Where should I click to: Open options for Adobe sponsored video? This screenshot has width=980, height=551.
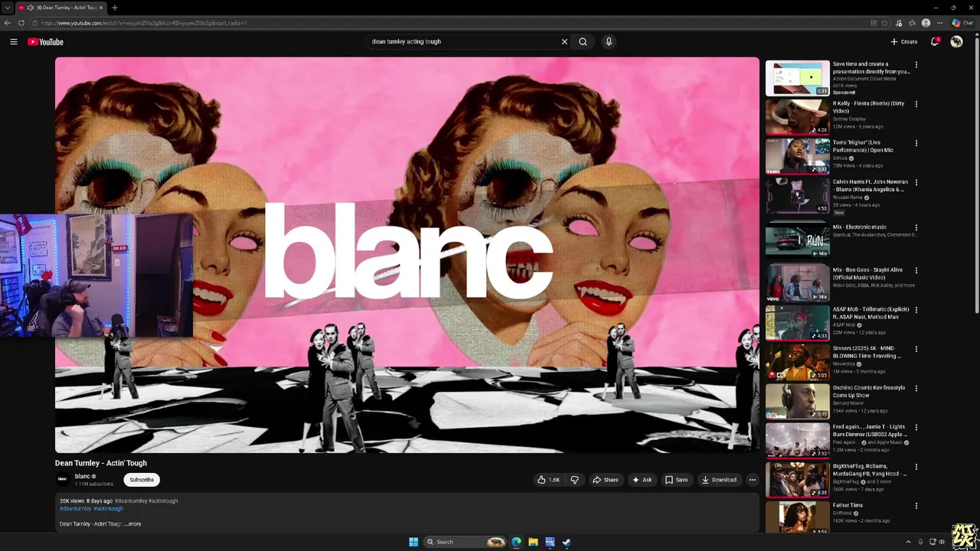916,65
